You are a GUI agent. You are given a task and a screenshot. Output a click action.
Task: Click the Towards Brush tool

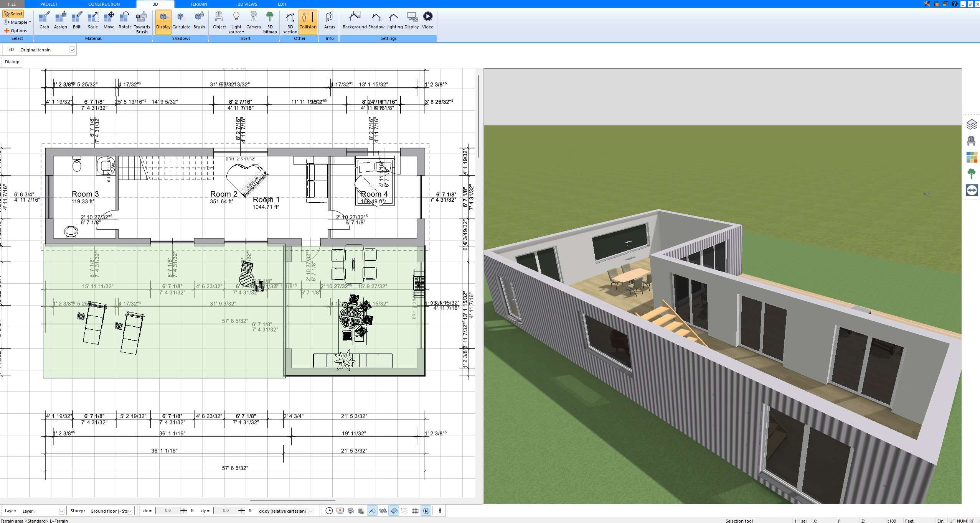[142, 22]
